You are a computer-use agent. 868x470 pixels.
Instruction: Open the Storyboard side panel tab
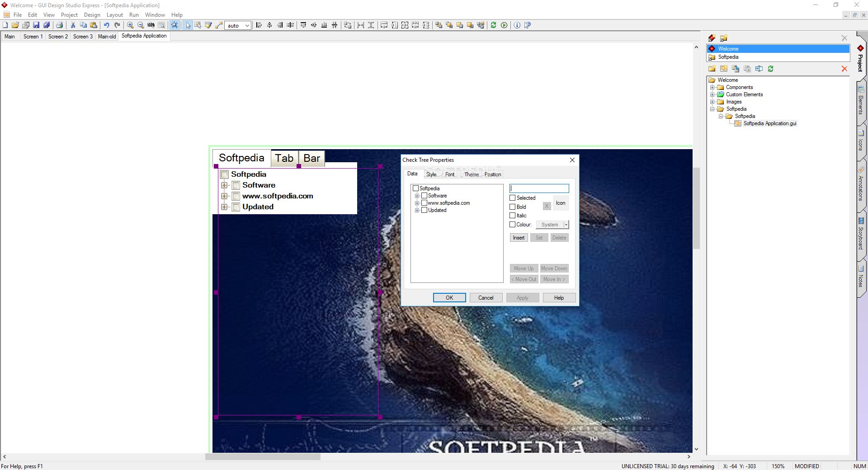(861, 235)
